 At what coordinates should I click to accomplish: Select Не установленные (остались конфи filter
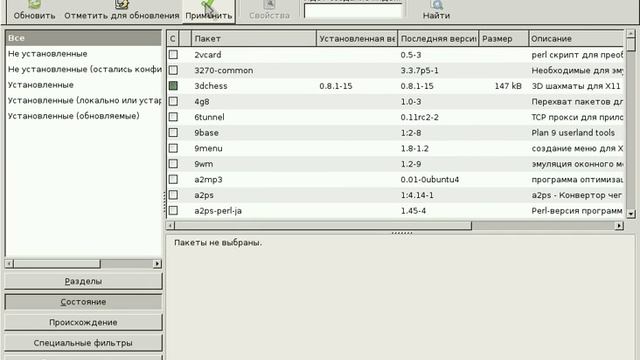click(x=83, y=69)
